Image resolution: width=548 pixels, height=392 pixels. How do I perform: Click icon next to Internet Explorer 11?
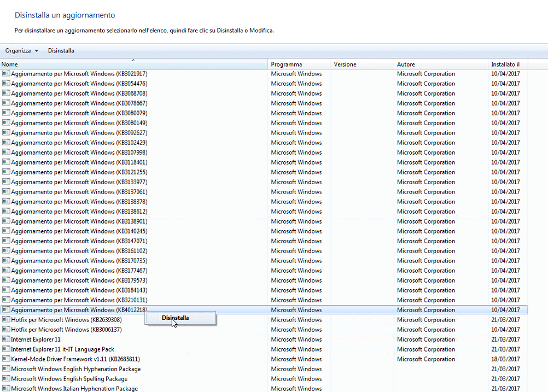[x=6, y=340]
